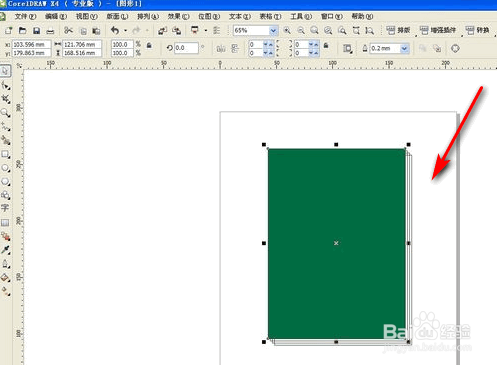
Task: Click the 排版 plugin button
Action: point(398,31)
